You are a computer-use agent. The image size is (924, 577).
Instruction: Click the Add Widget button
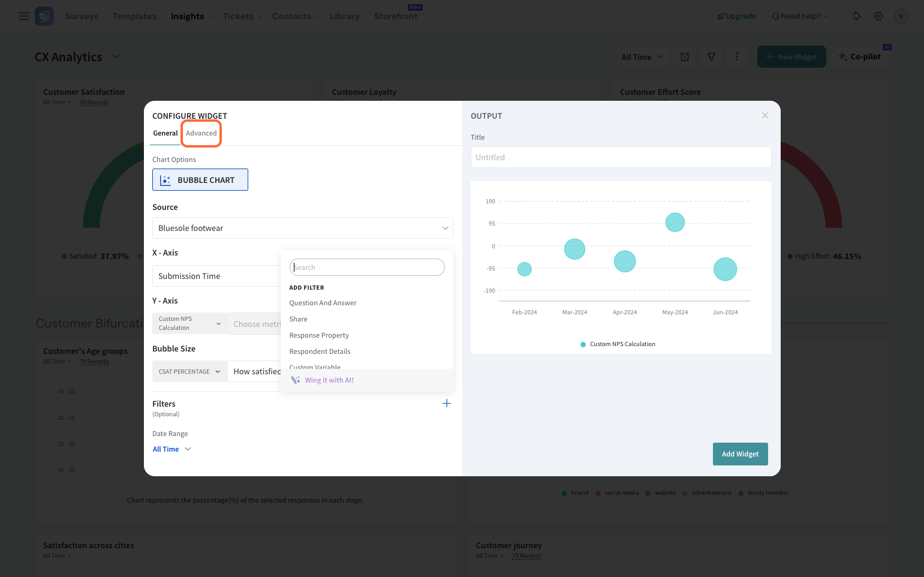[740, 454]
